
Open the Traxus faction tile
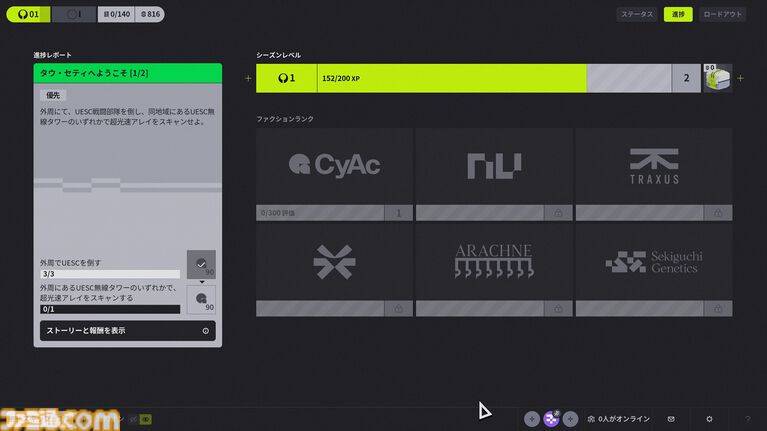[653, 166]
